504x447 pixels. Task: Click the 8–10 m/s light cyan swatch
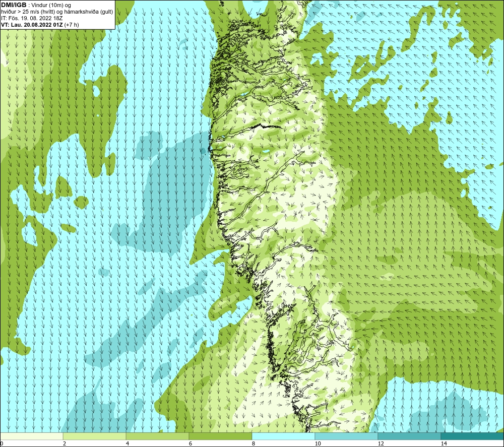click(x=283, y=436)
